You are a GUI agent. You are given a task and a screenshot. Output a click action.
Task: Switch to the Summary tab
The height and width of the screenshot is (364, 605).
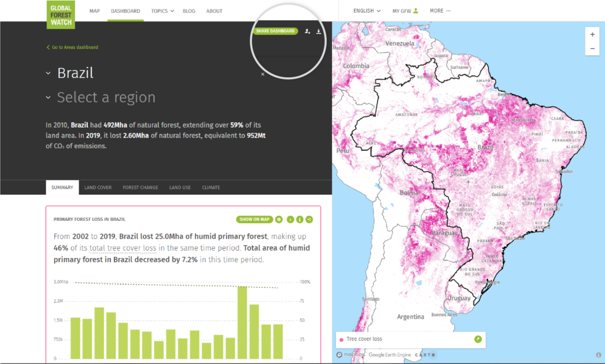(x=62, y=187)
